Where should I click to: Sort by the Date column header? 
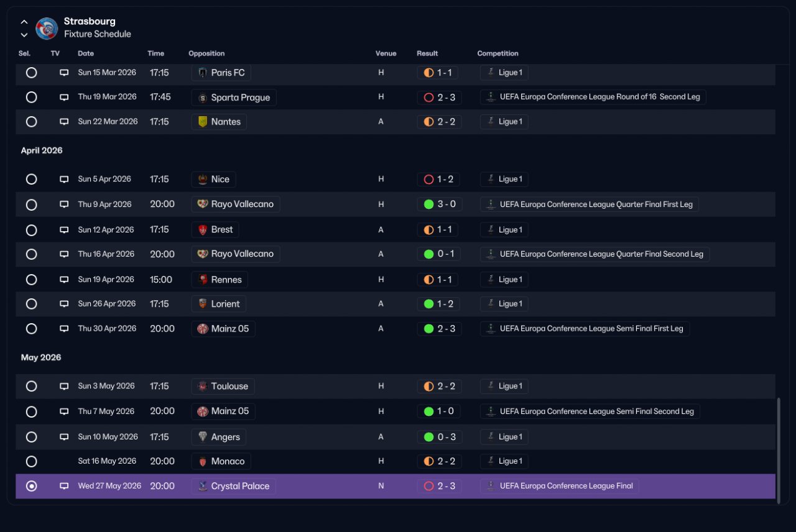pos(86,53)
